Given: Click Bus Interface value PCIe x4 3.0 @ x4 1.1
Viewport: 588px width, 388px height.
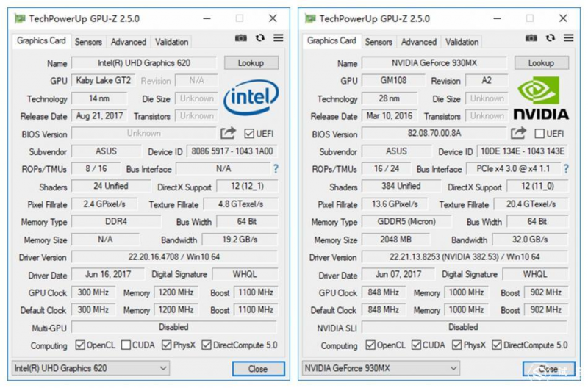Looking at the screenshot, I should (x=513, y=169).
